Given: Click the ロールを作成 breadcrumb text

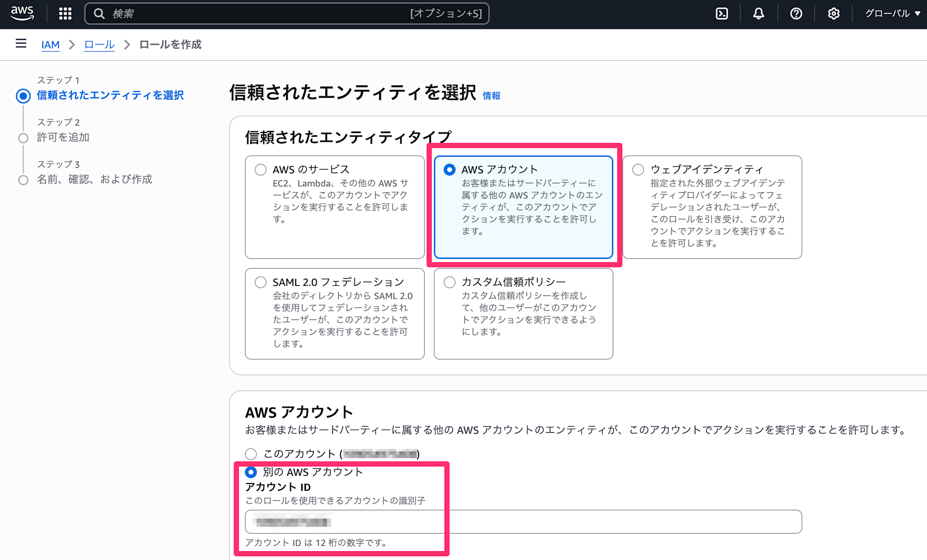Looking at the screenshot, I should [x=170, y=44].
